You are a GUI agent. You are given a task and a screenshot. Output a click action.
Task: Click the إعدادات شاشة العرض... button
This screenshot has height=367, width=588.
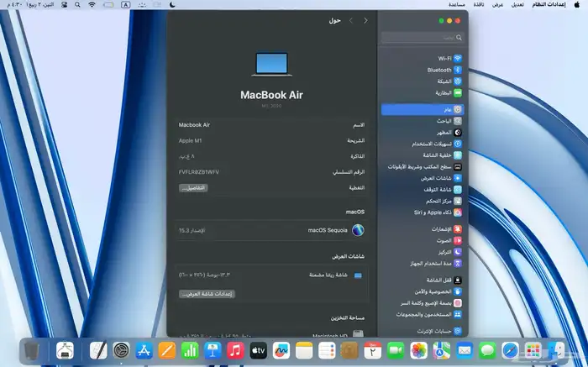coord(207,294)
